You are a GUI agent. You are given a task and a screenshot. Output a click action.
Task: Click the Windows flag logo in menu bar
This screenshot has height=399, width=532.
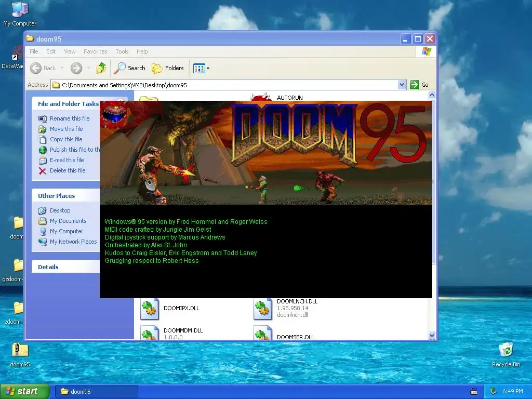[x=427, y=51]
